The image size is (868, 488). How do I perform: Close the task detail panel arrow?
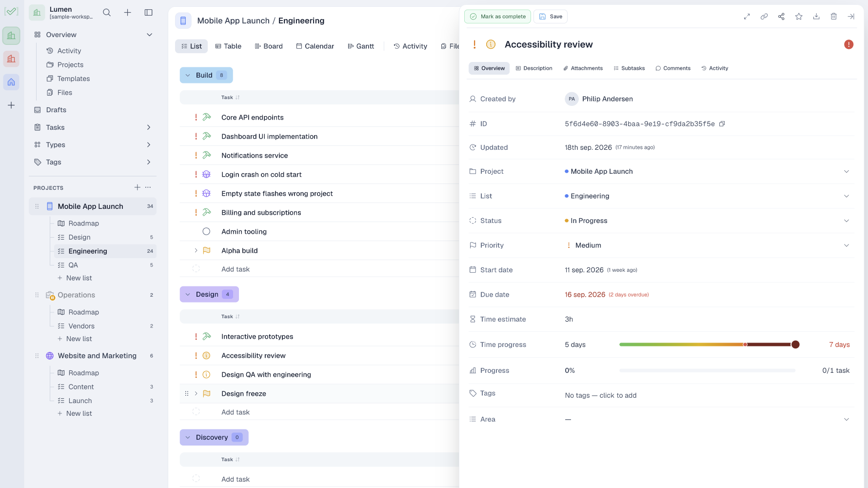click(x=851, y=17)
